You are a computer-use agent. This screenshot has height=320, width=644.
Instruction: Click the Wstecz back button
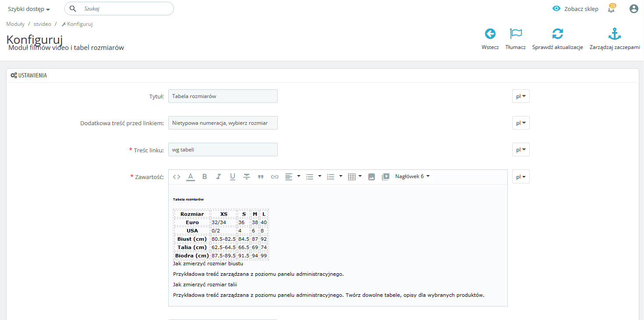490,39
